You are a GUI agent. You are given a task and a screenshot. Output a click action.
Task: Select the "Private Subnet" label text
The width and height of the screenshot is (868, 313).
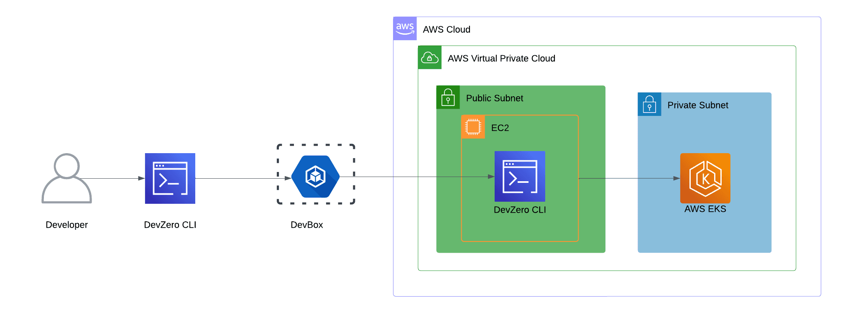[697, 105]
